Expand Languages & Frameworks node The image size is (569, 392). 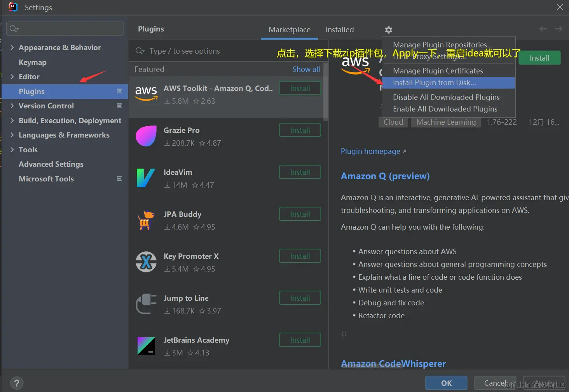(12, 135)
